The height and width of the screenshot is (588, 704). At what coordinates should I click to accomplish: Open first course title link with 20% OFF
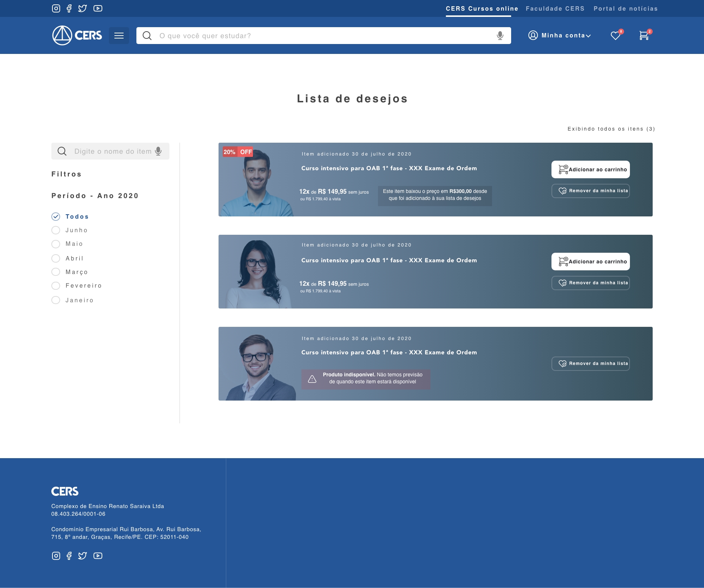click(x=389, y=168)
